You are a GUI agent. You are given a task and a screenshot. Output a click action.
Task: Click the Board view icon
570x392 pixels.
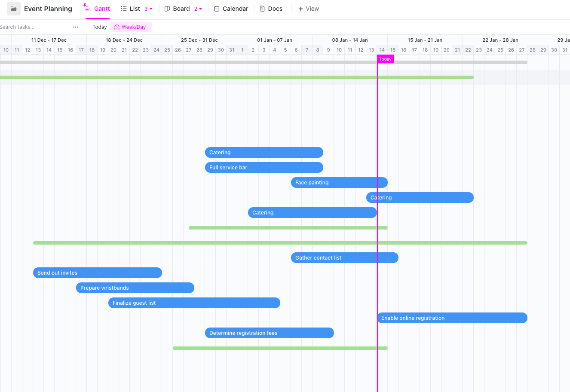click(x=168, y=9)
